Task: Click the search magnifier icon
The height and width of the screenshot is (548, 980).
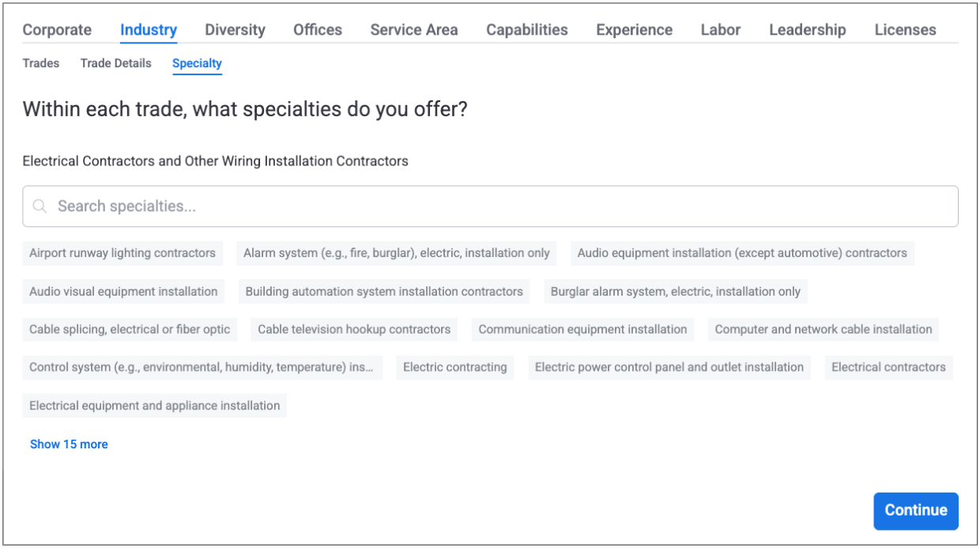Action: 40,206
